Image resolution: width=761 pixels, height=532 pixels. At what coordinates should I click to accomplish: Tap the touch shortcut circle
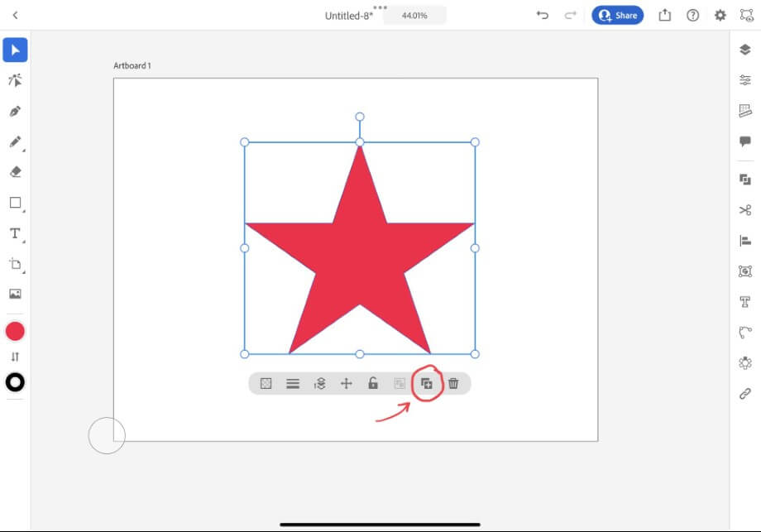click(x=107, y=435)
